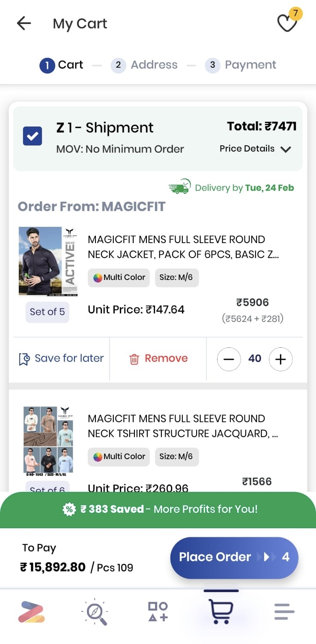316x644 pixels.
Task: Tap the Size: M/6 chip for the tshirt
Action: pos(176,457)
